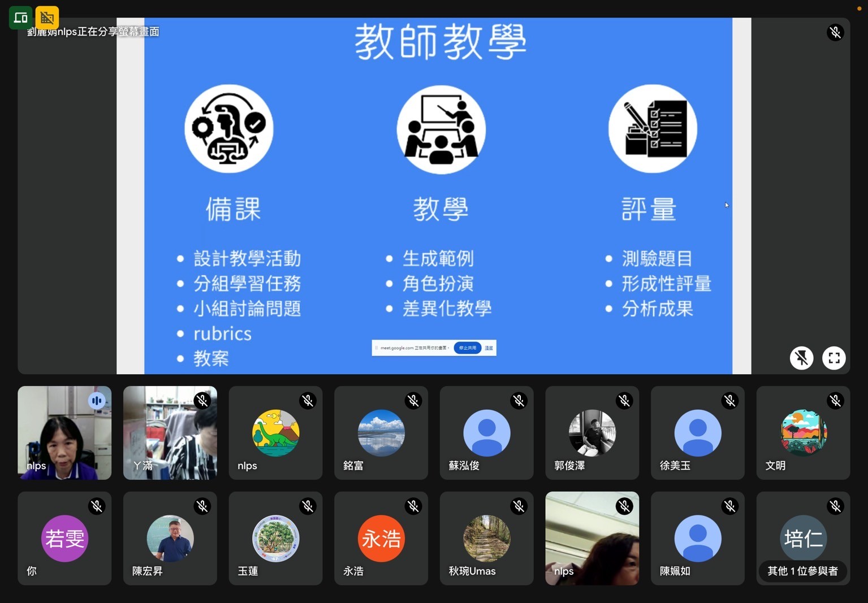Viewport: 868px width, 603px height.
Task: Click the blue speaking indicator on nlps video tile
Action: [x=97, y=401]
